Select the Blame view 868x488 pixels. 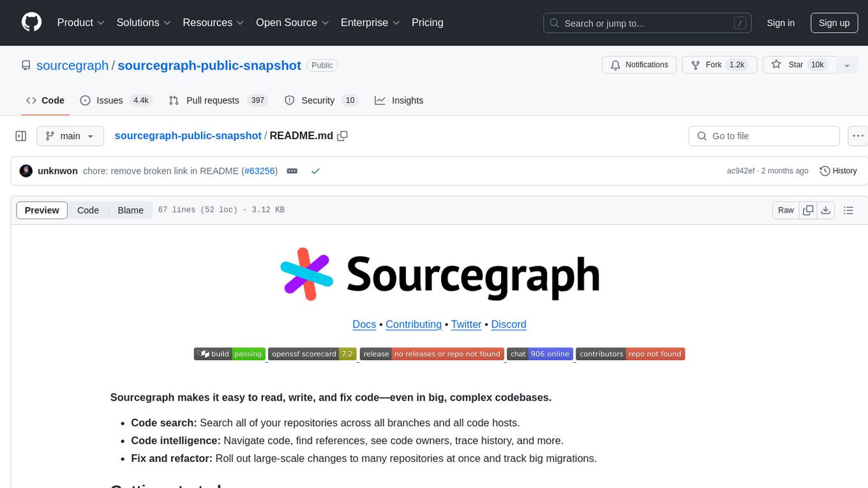[x=130, y=210]
